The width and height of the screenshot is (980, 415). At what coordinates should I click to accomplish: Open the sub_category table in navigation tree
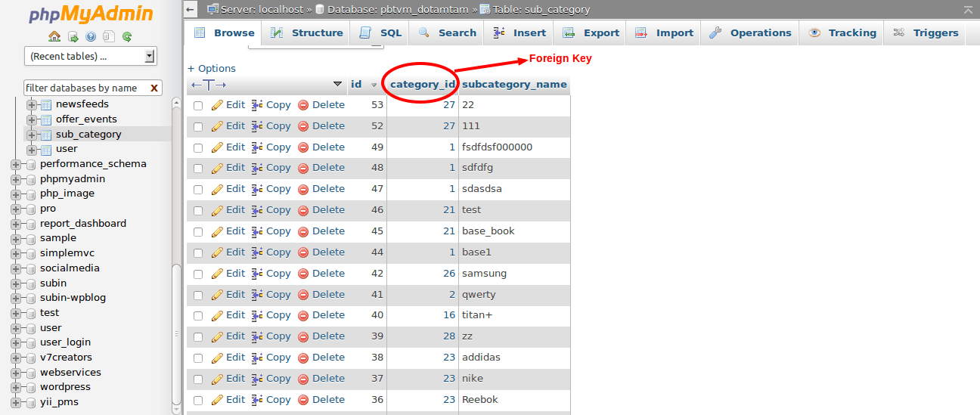point(88,135)
